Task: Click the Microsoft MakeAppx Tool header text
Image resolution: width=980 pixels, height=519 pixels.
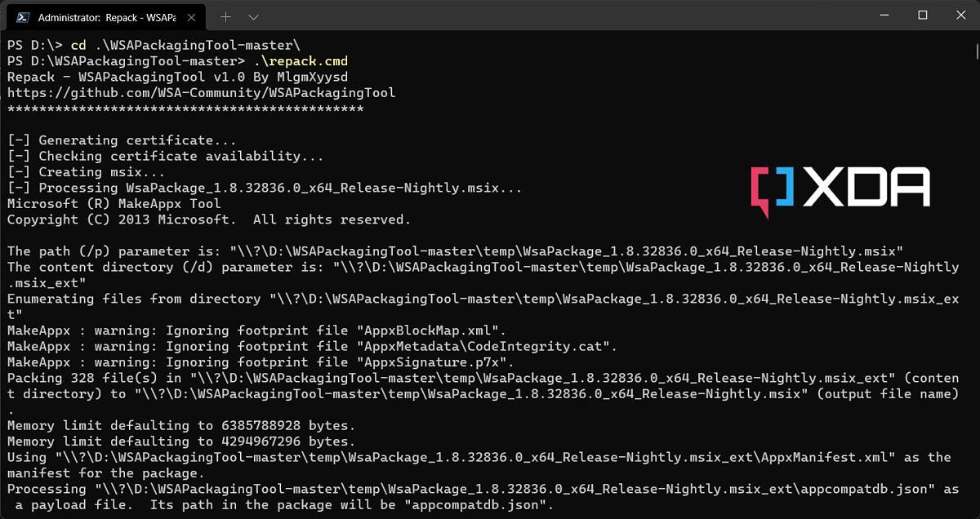Action: (x=114, y=203)
